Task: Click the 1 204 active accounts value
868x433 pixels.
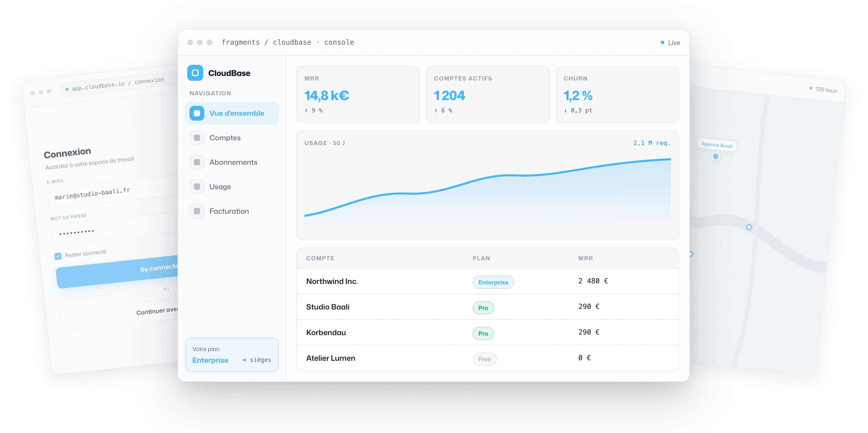Action: coord(449,96)
